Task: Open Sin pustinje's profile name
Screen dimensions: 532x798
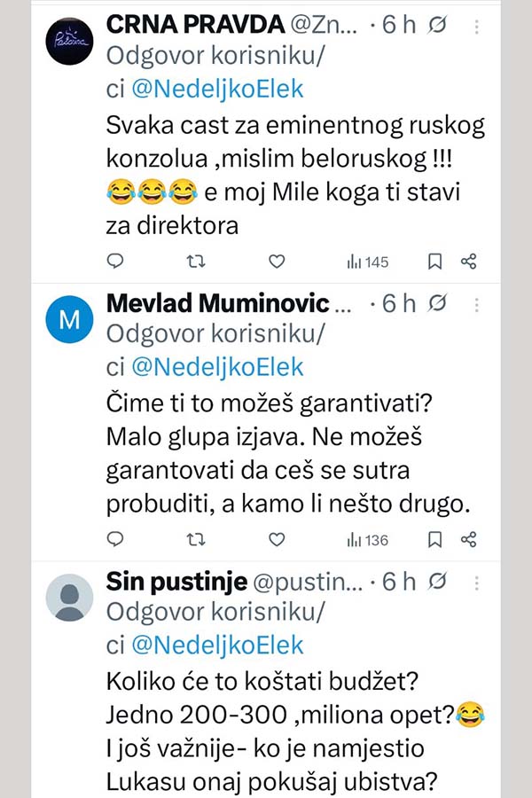Action: click(176, 583)
